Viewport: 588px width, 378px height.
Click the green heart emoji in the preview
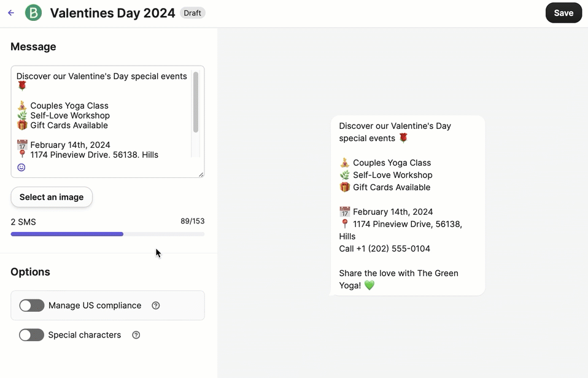click(x=369, y=285)
